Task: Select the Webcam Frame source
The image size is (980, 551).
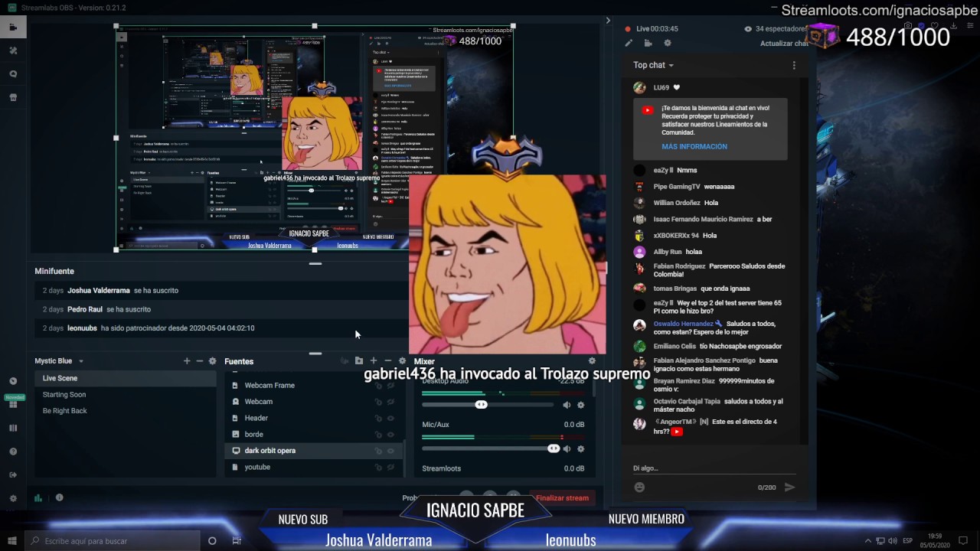Action: pos(314,386)
